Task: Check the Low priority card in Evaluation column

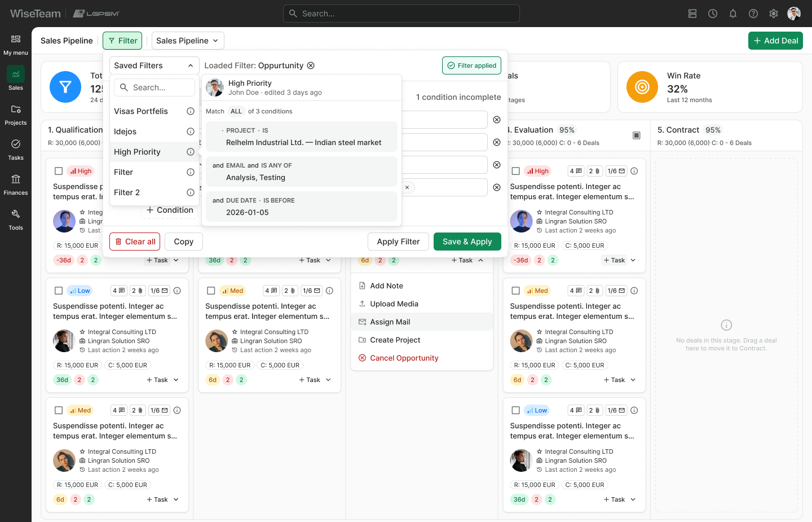Action: click(x=515, y=410)
